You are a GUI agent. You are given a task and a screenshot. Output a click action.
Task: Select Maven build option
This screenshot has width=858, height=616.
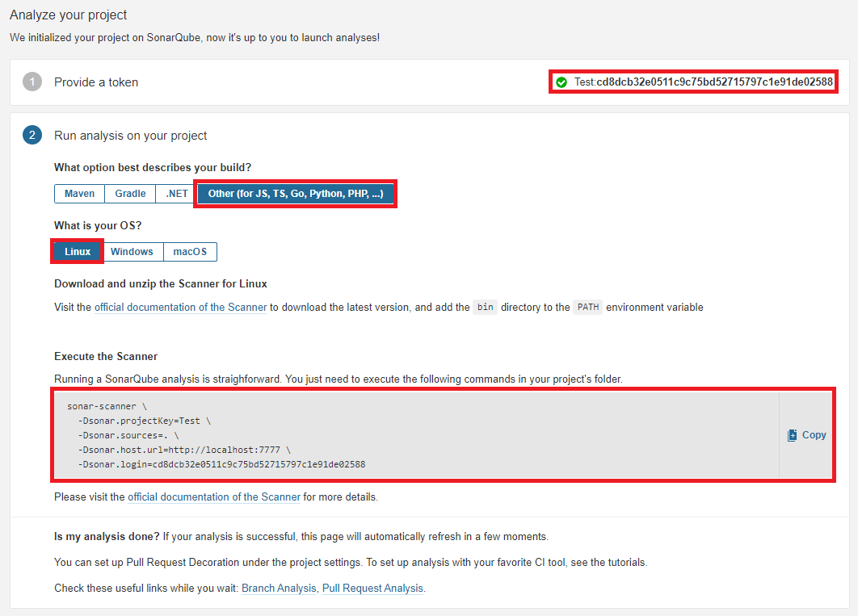[x=79, y=194]
